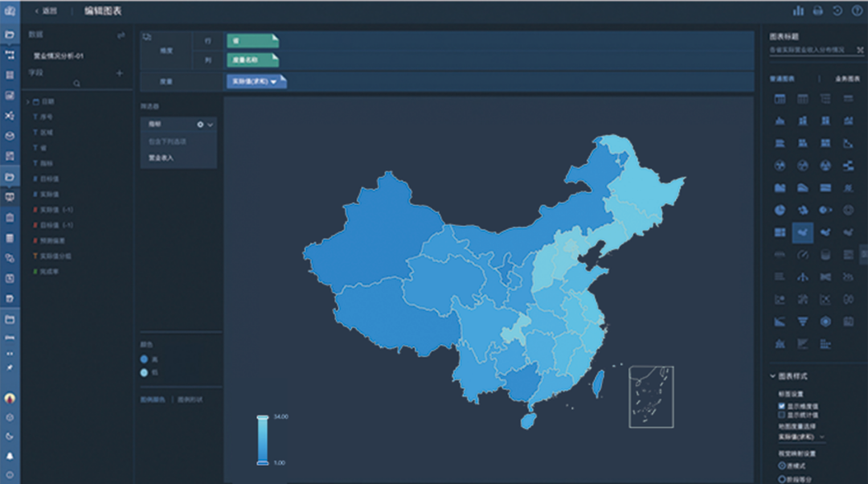
Task: Click the print icon in top bar
Action: coord(818,10)
